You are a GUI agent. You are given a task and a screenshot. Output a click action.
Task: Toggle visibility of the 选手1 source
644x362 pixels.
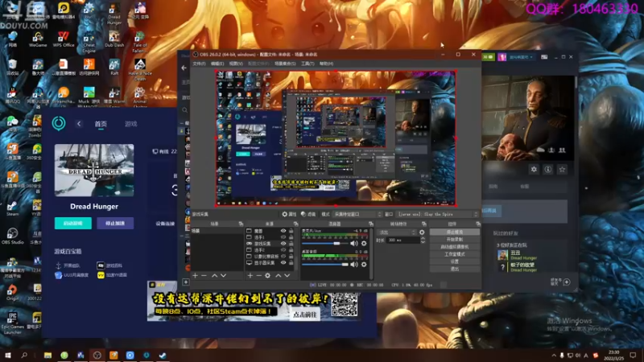[x=283, y=237]
